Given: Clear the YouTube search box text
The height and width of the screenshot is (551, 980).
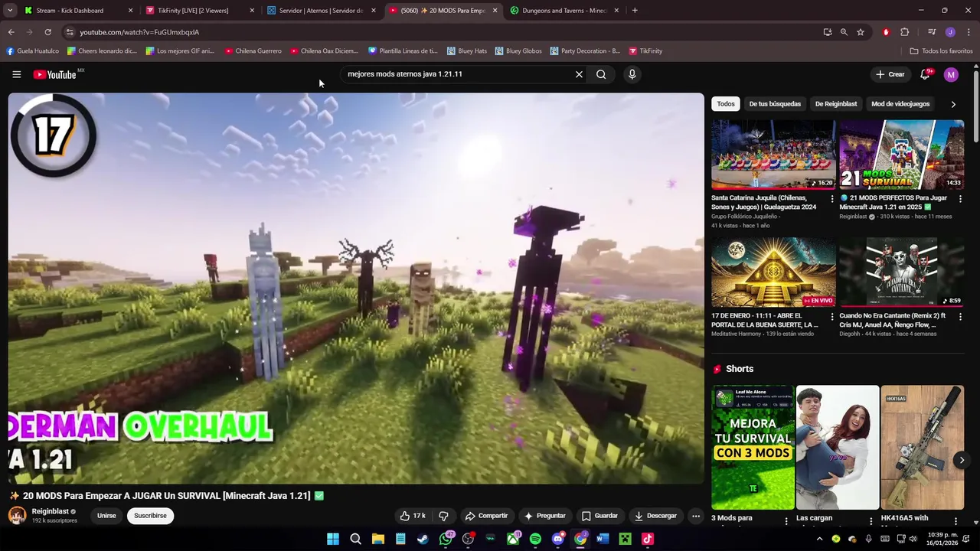Looking at the screenshot, I should pyautogui.click(x=579, y=74).
